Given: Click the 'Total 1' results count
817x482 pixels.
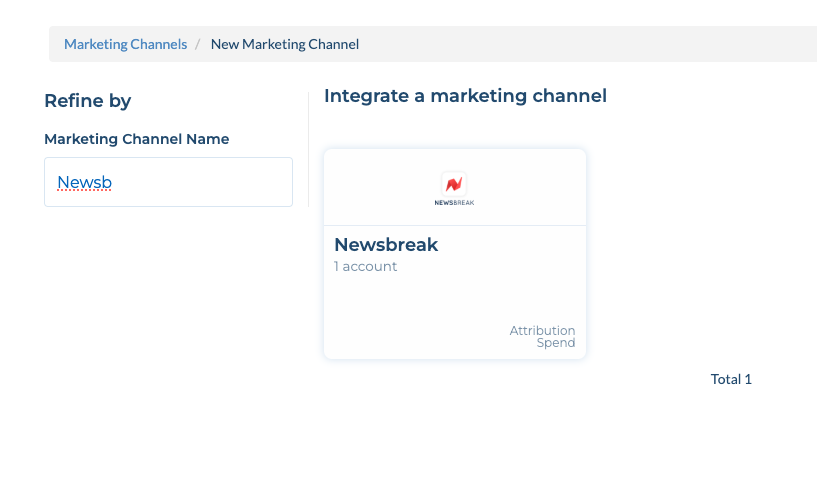Looking at the screenshot, I should click(x=731, y=379).
